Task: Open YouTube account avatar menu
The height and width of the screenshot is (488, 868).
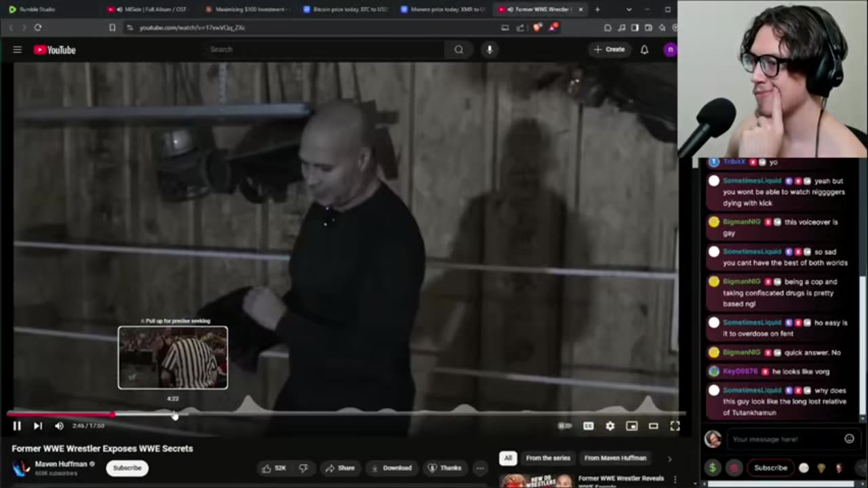Action: click(670, 49)
